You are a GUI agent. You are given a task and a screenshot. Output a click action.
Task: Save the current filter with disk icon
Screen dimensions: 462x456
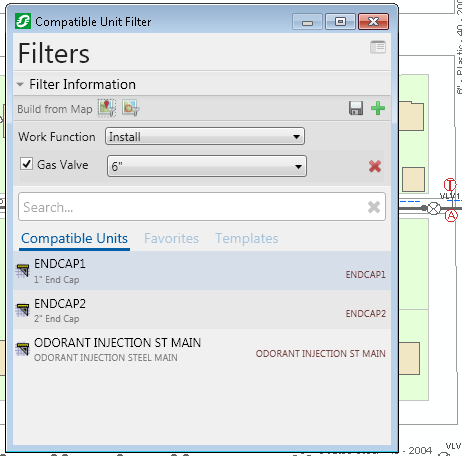click(x=356, y=108)
